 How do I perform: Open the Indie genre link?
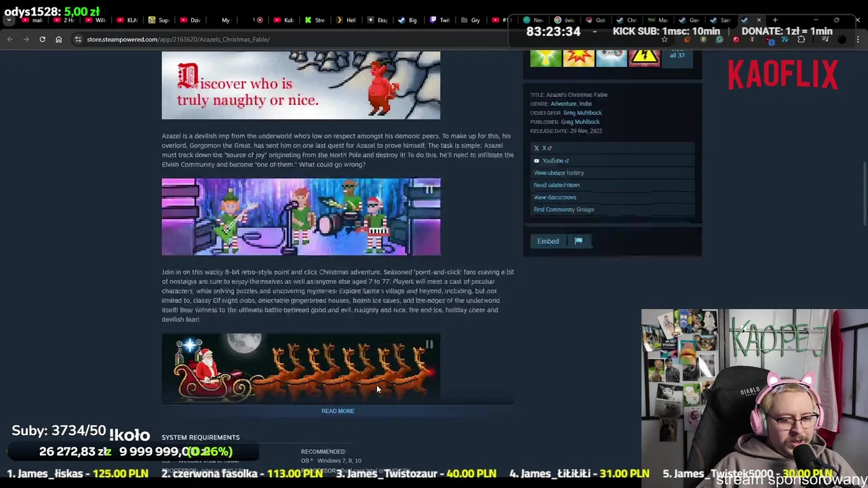pos(585,104)
